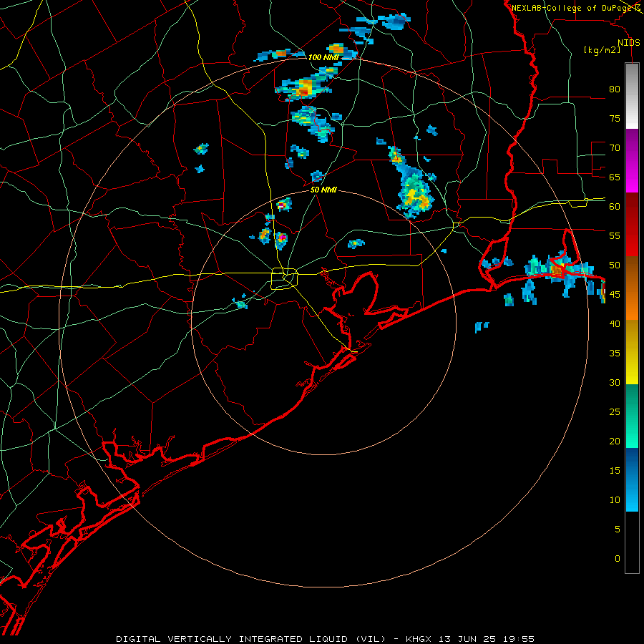The image size is (644, 644).
Task: Click the '60' value on the VIL scale
Action: pyautogui.click(x=615, y=207)
